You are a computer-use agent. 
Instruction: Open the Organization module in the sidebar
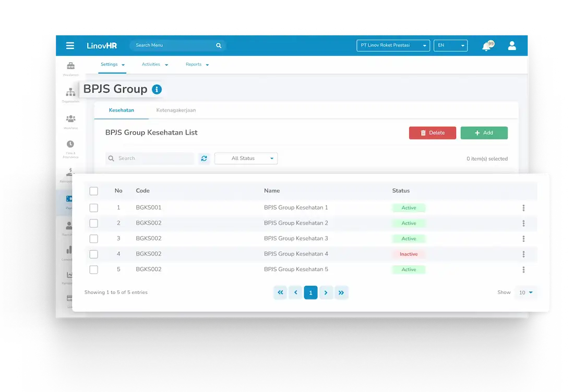[x=70, y=92]
